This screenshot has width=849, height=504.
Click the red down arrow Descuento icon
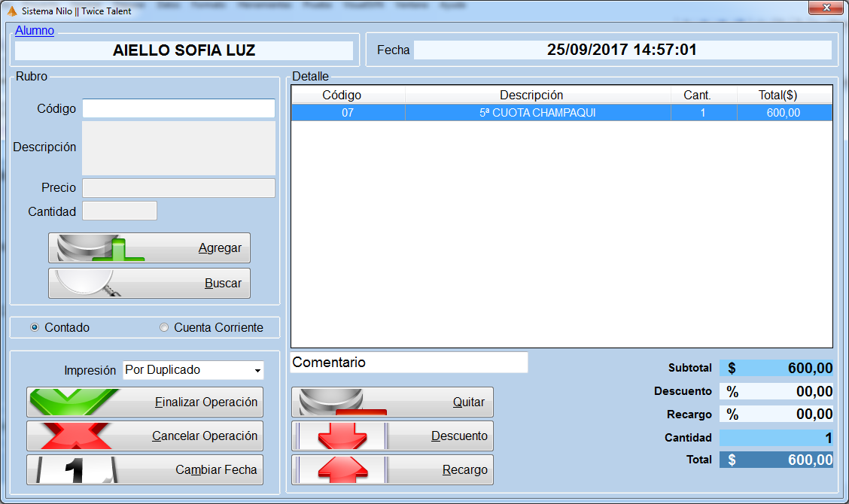(x=342, y=436)
